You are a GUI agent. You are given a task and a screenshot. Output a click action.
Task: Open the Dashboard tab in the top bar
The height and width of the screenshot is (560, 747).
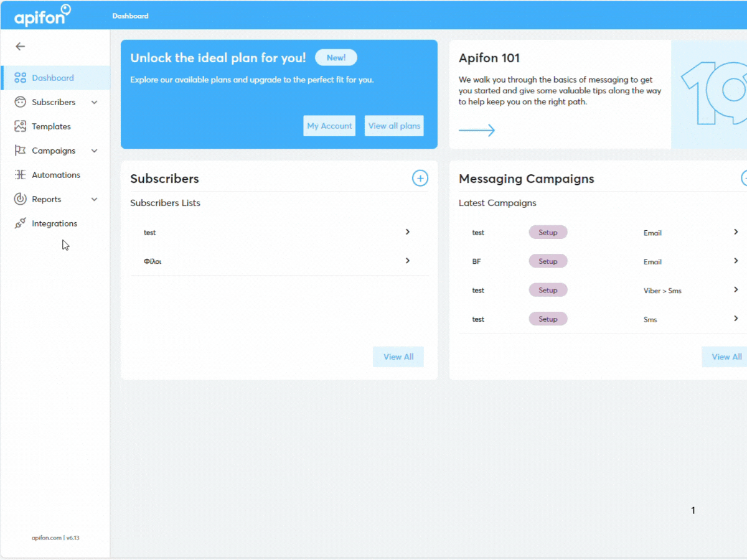point(130,16)
